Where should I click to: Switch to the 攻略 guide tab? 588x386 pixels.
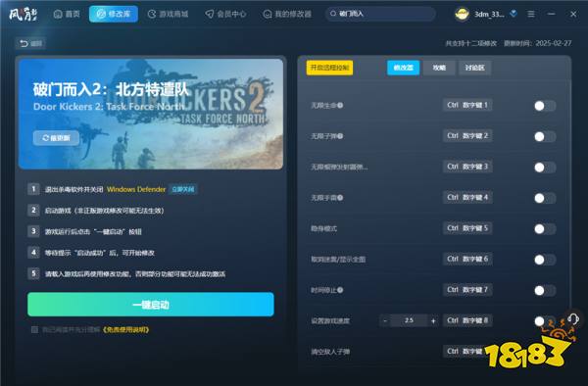click(439, 68)
